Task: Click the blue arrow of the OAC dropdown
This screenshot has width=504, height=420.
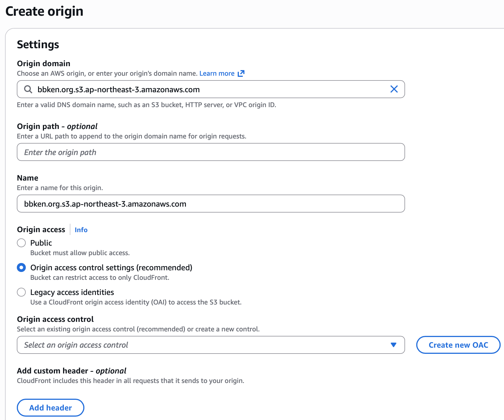Action: tap(393, 345)
